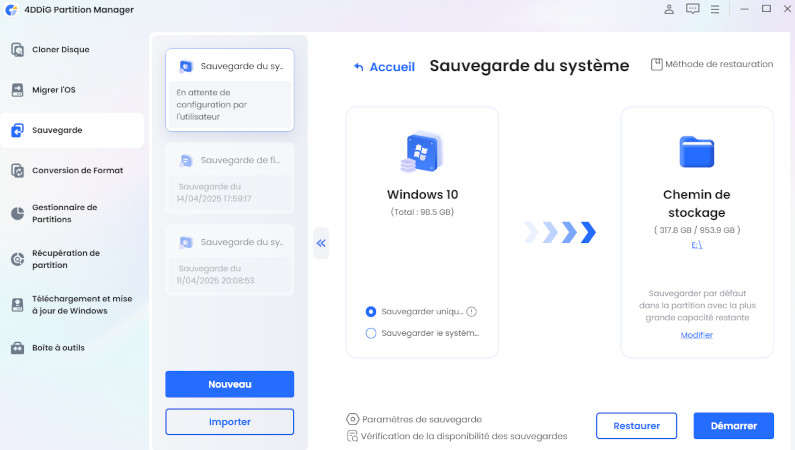795x450 pixels.
Task: Open Récupération de partition section
Action: [x=72, y=259]
